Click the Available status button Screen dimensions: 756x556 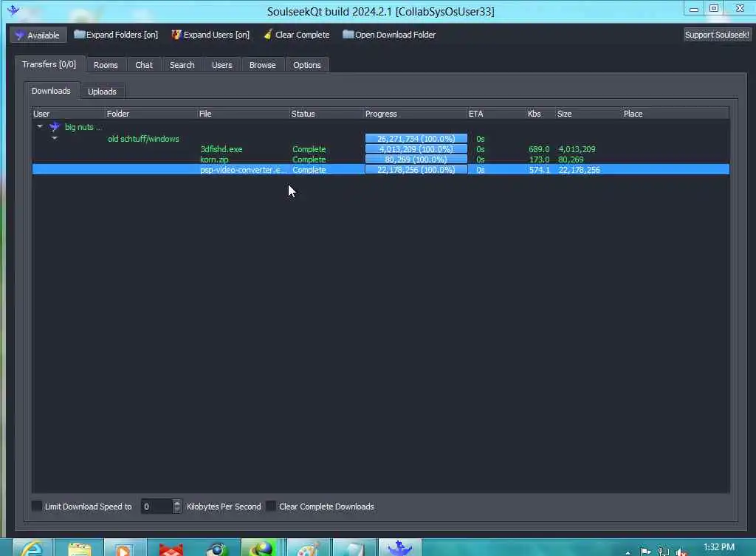(38, 35)
